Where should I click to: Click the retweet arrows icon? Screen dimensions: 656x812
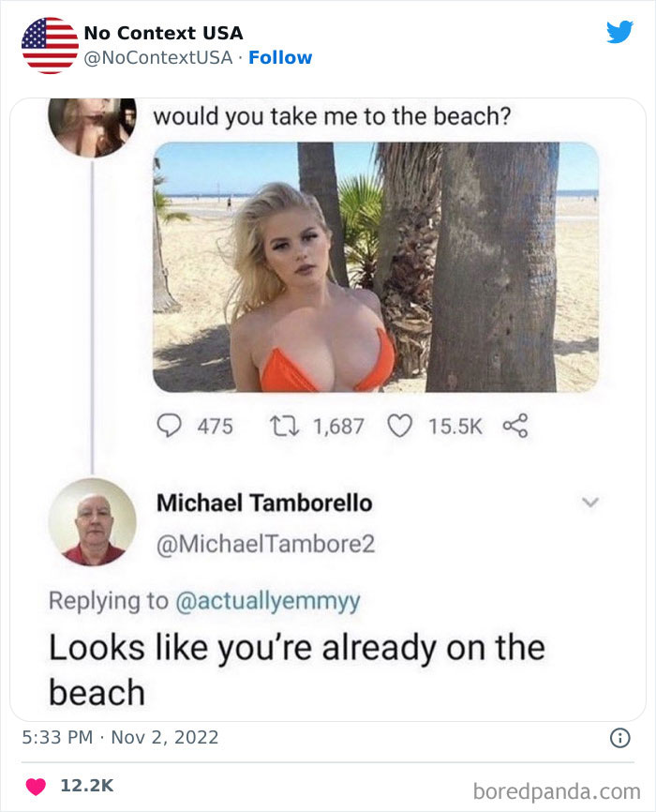pos(285,427)
